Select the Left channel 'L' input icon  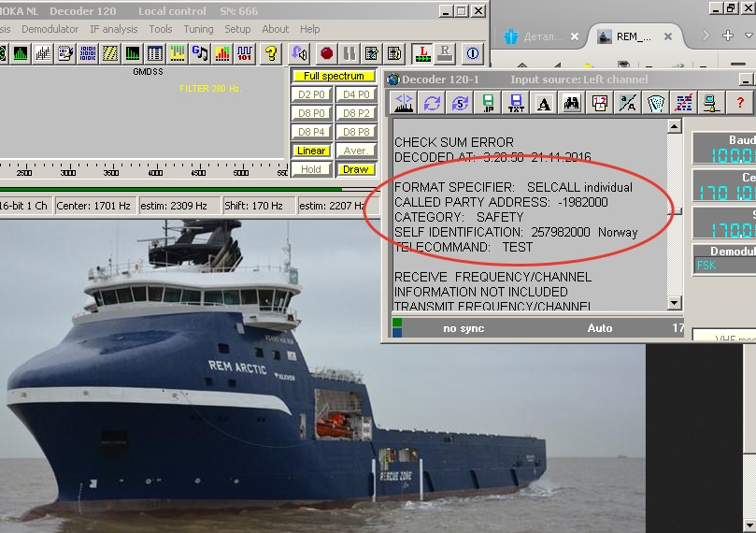coord(422,53)
